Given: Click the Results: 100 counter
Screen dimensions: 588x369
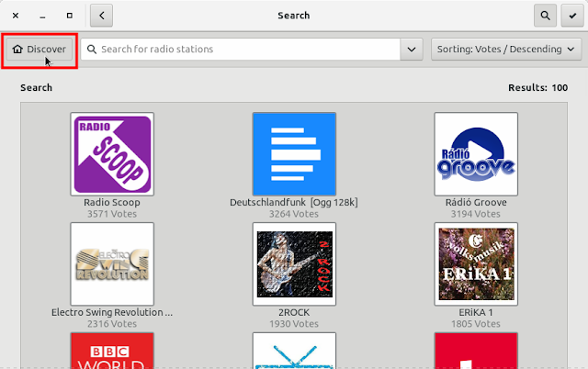Looking at the screenshot, I should [537, 88].
